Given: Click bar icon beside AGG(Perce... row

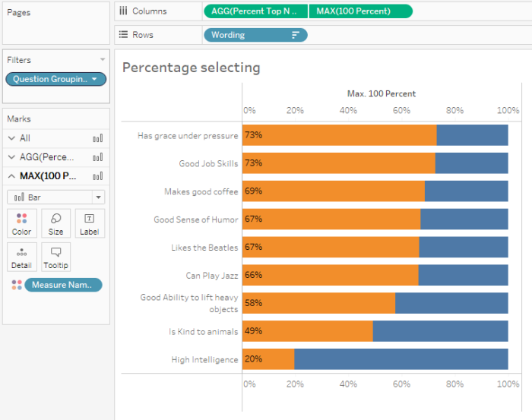Looking at the screenshot, I should [98, 157].
